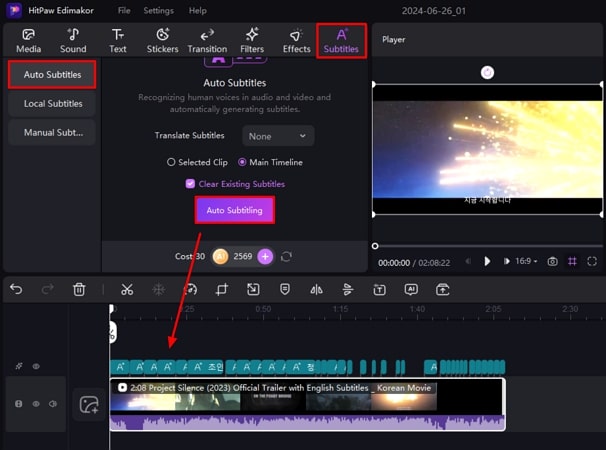This screenshot has height=450, width=606.
Task: Choose the Main Timeline radio option
Action: 270,162
